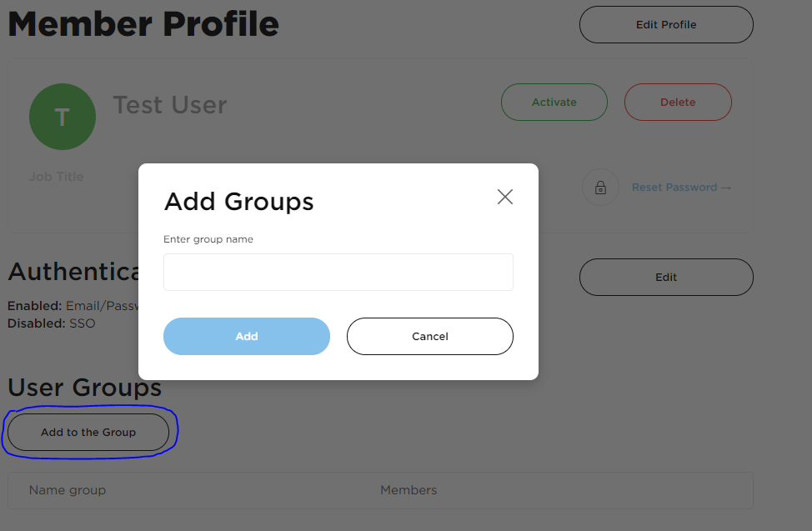Click the green T avatar circle
This screenshot has width=812, height=531.
pos(63,117)
